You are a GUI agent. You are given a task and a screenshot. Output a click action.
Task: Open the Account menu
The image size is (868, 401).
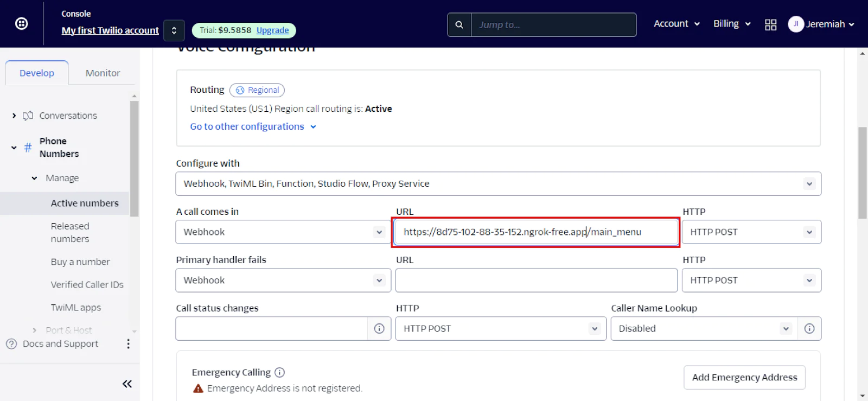(676, 24)
